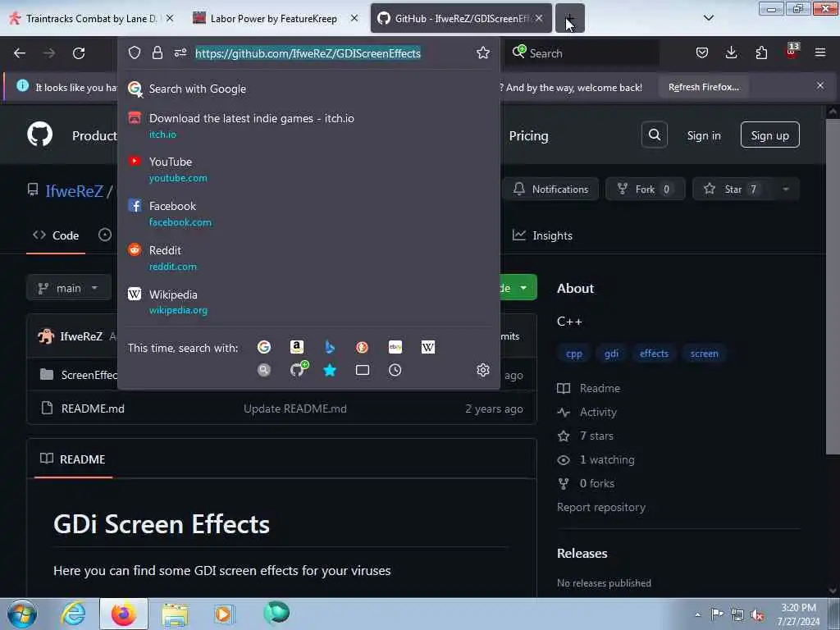Click the Sign in link
Viewport: 840px width, 630px height.
point(703,135)
